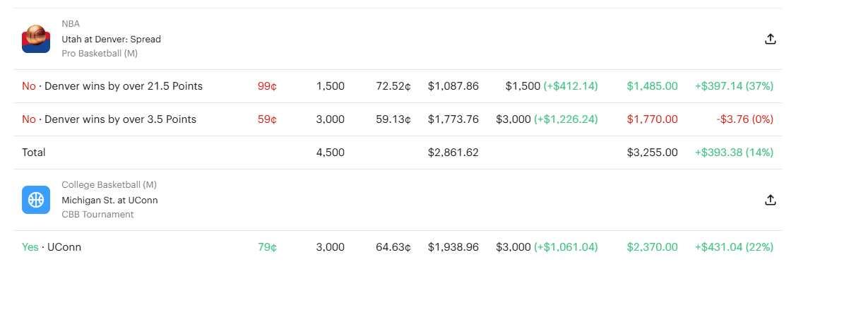Click the -$3.76 (0%) return value
Screen dimensions: 868x334
tap(744, 119)
